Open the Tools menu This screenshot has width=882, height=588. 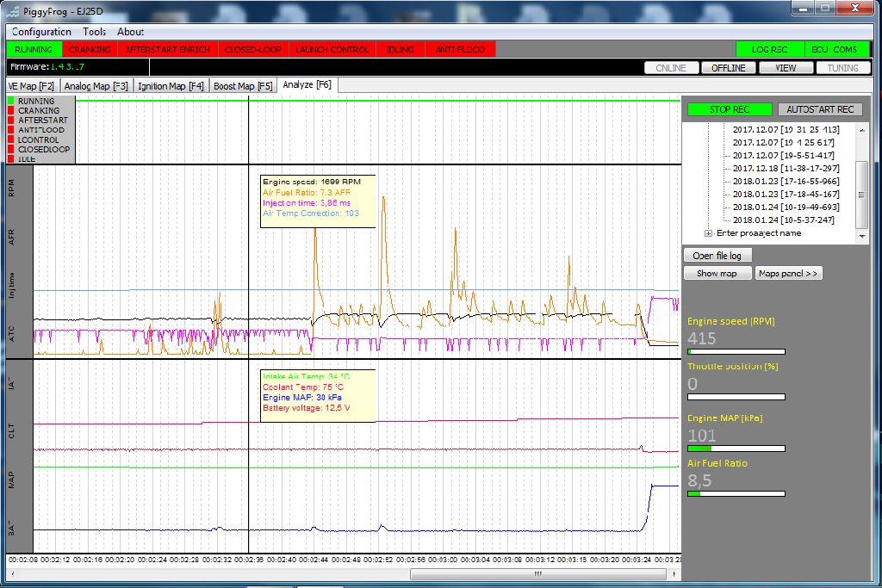[x=95, y=32]
